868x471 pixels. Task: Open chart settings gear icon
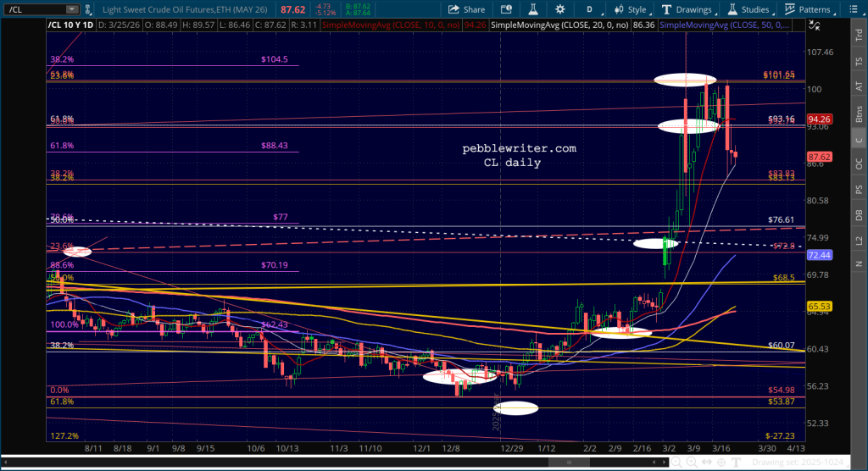[560, 9]
